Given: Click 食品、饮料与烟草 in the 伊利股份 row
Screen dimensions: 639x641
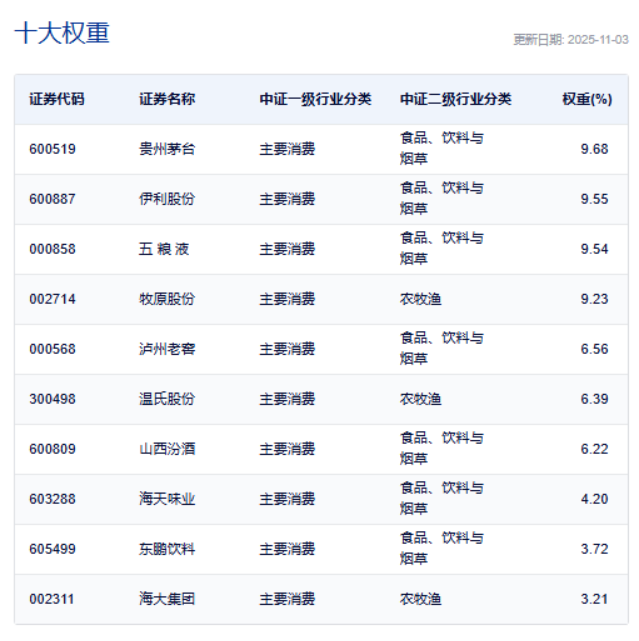Looking at the screenshot, I should click(x=442, y=198).
